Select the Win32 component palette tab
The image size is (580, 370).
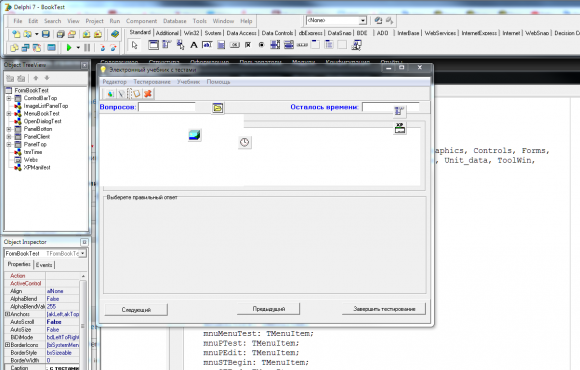coord(191,33)
